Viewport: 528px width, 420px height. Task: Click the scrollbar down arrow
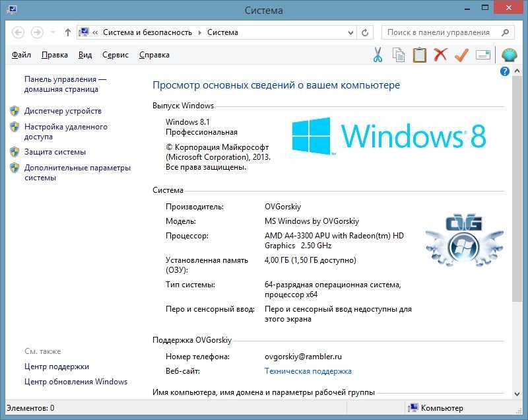tap(517, 394)
